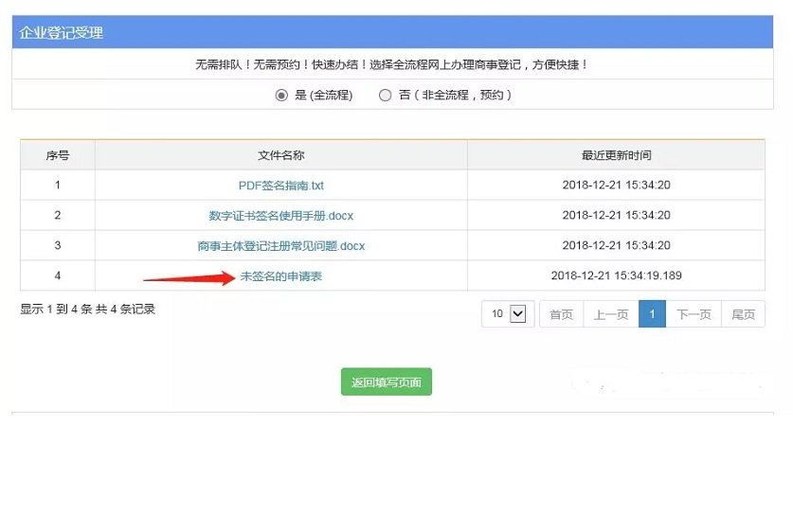Click the row number 2 cell

point(58,215)
